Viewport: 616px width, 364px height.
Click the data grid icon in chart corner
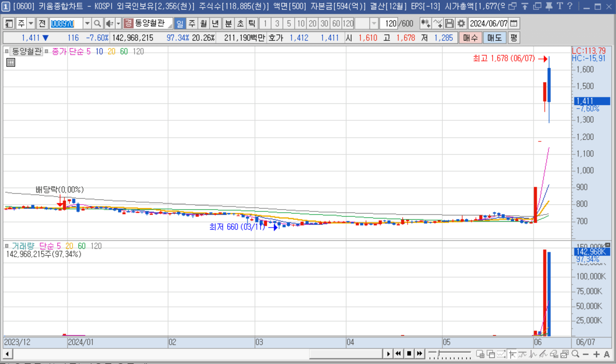pyautogui.click(x=11, y=62)
